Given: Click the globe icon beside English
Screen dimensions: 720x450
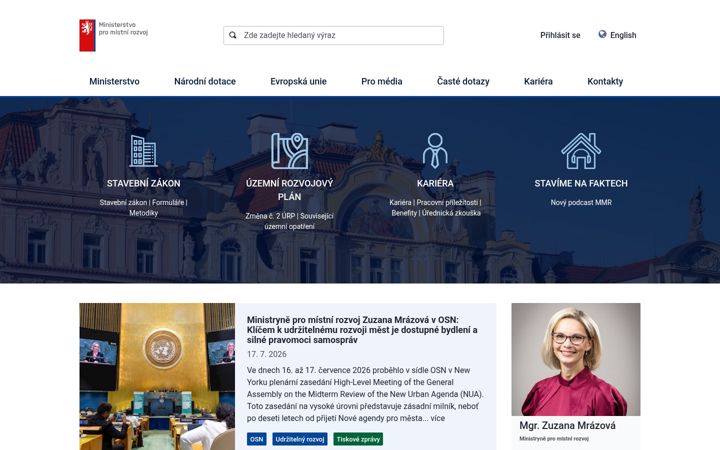Looking at the screenshot, I should point(602,34).
